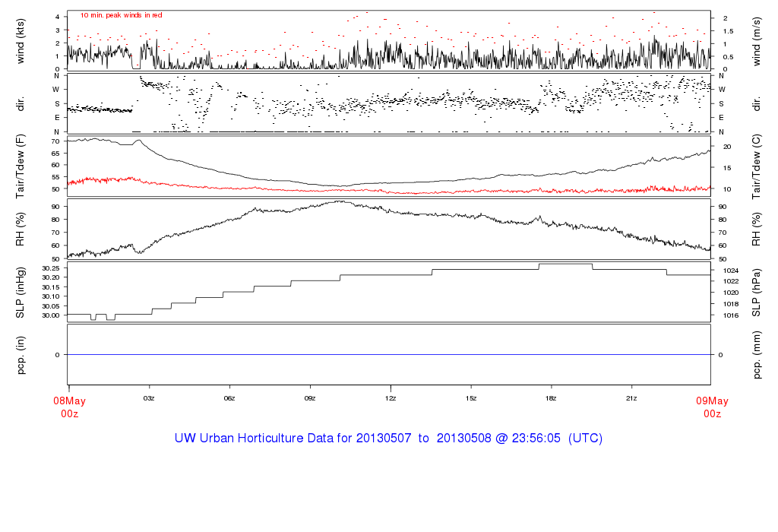Click the 'pcp. (in)' axis label
The width and height of the screenshot is (778, 532).
point(21,355)
